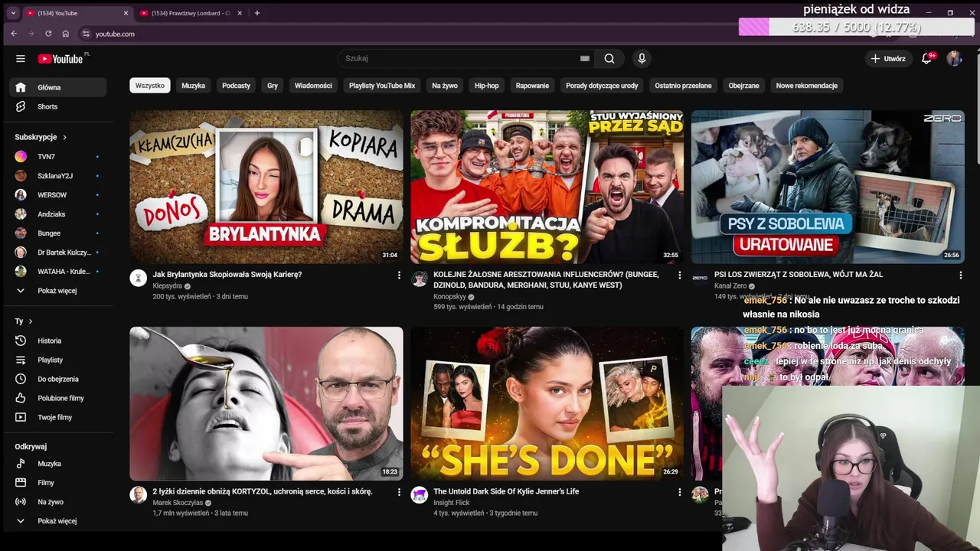Select the Gry filter chip
980x551 pixels.
pos(273,86)
